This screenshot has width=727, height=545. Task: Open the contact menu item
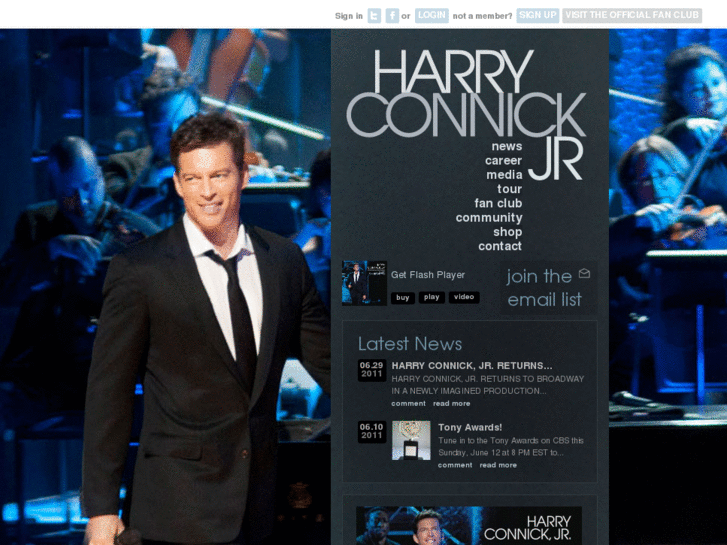point(500,246)
